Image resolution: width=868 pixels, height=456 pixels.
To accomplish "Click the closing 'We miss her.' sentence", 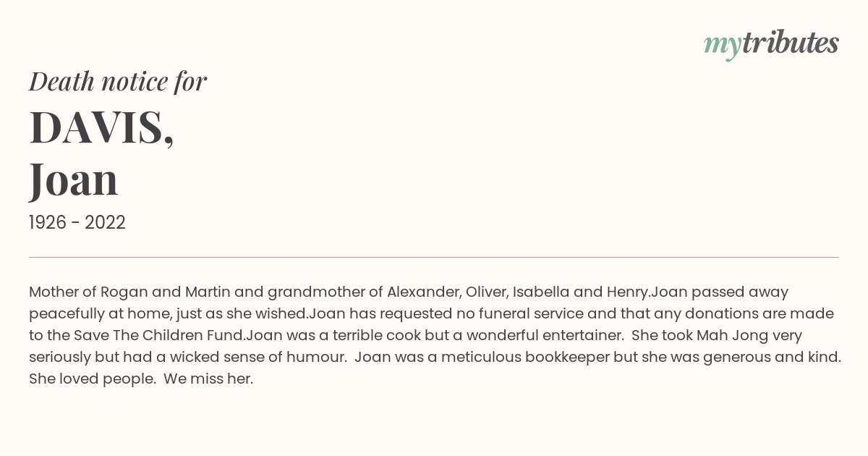I will click(208, 379).
